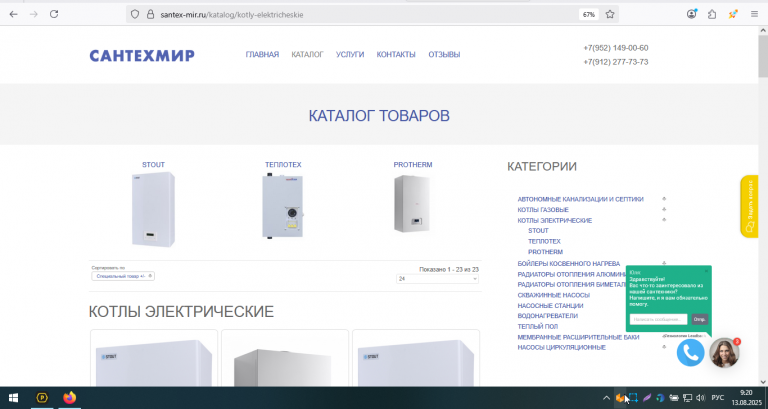Click the ТЕПЛОТЕХ boiler thumbnail image

tap(283, 206)
